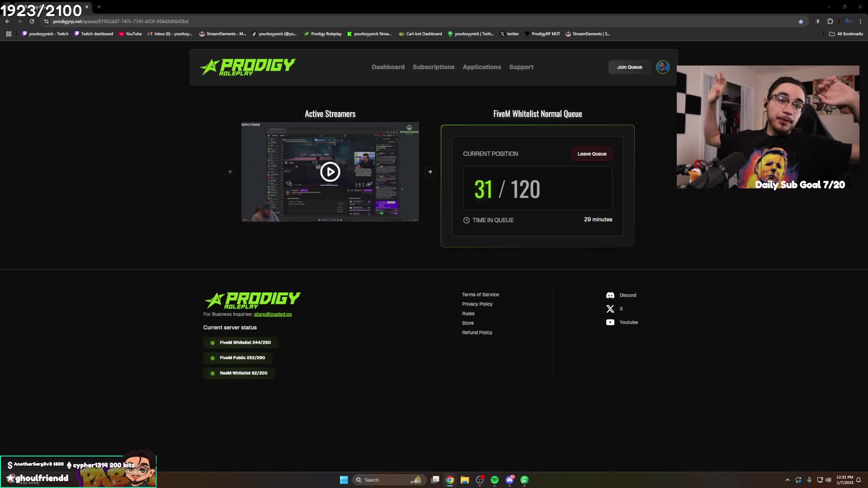Open the Refund Policy link

coord(477,333)
